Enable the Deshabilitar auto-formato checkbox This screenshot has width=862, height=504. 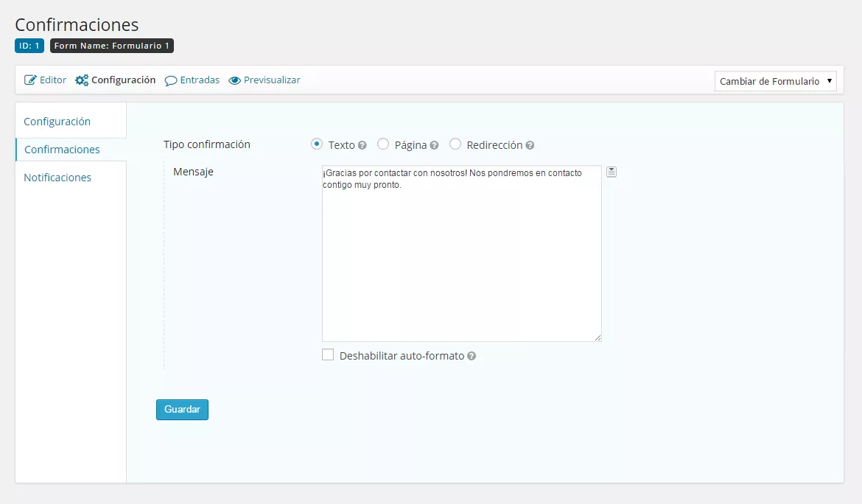(328, 355)
